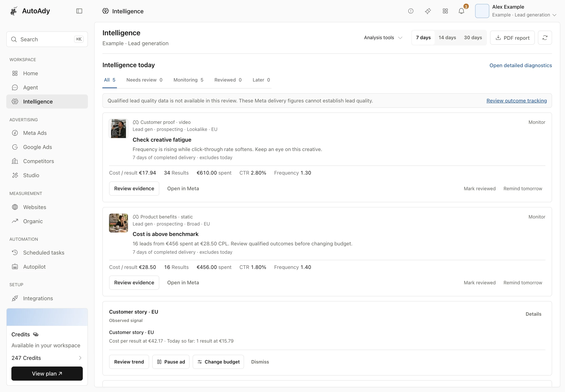Click the AutoAdy logo icon

[x=14, y=11]
